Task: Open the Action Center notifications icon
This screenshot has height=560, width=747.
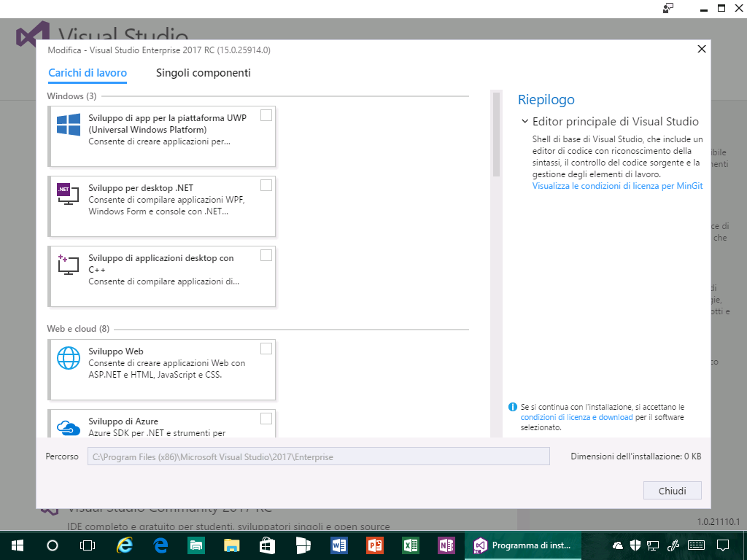Action: point(723,545)
